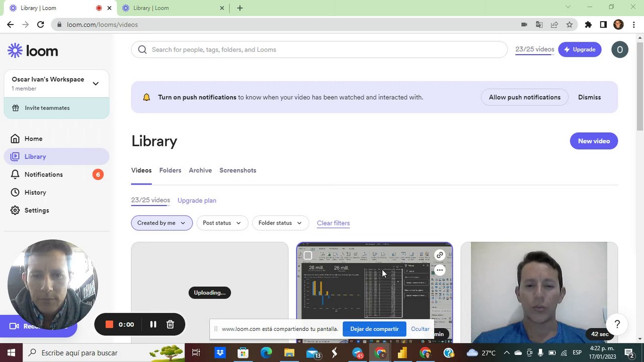Screen dimensions: 644x362
Task: Open Settings in the sidebar
Action: point(37,210)
